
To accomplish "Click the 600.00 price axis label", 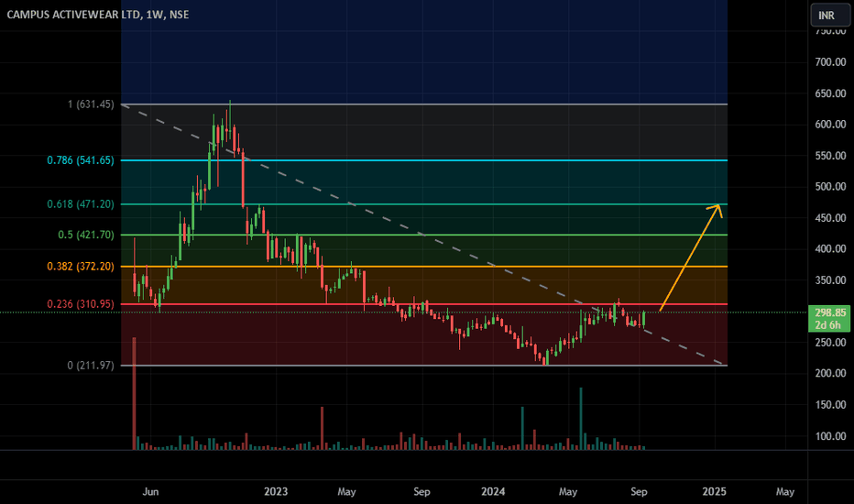I will [x=830, y=125].
